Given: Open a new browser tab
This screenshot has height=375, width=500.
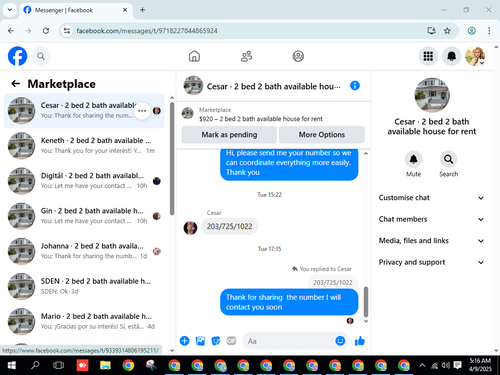Looking at the screenshot, I should [142, 10].
